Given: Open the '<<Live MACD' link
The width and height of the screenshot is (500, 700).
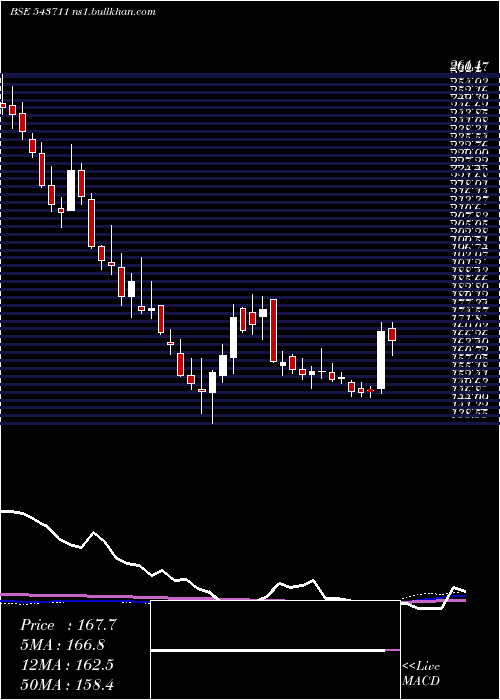Looking at the screenshot, I should click(421, 673).
